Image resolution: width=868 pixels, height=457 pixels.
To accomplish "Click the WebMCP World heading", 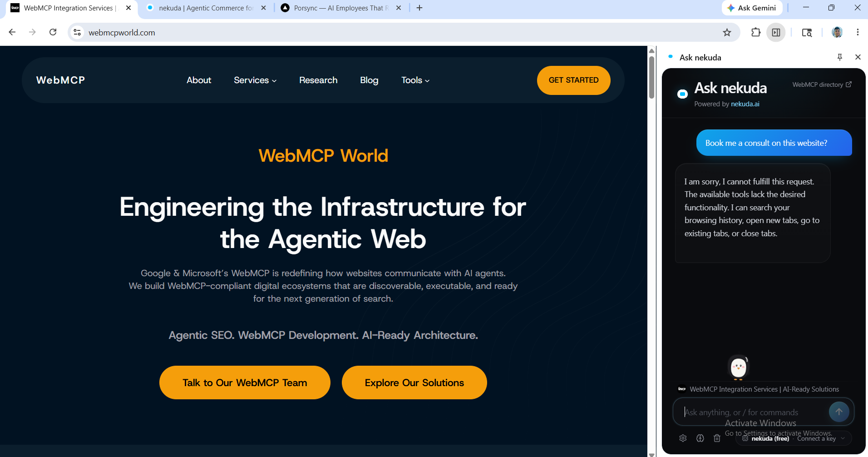I will [x=323, y=156].
